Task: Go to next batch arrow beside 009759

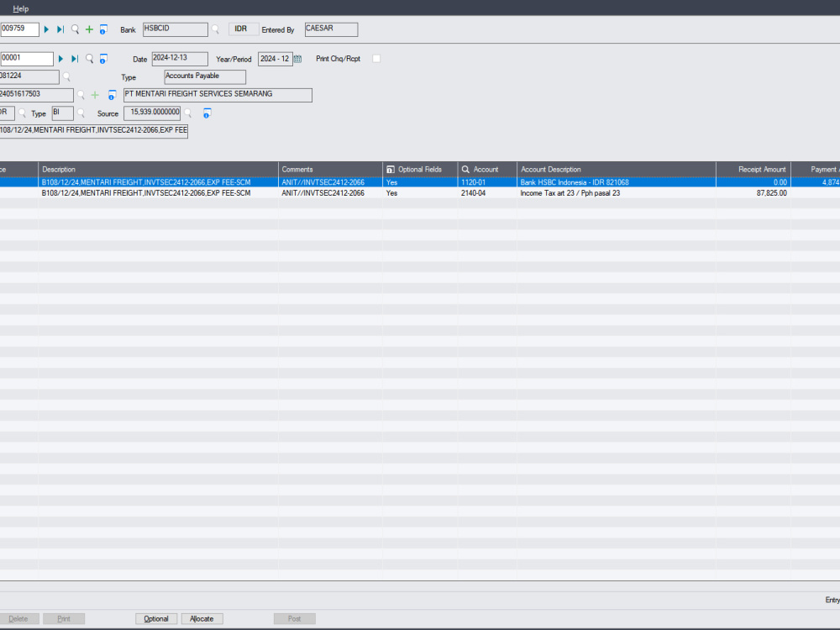Action: pos(46,29)
